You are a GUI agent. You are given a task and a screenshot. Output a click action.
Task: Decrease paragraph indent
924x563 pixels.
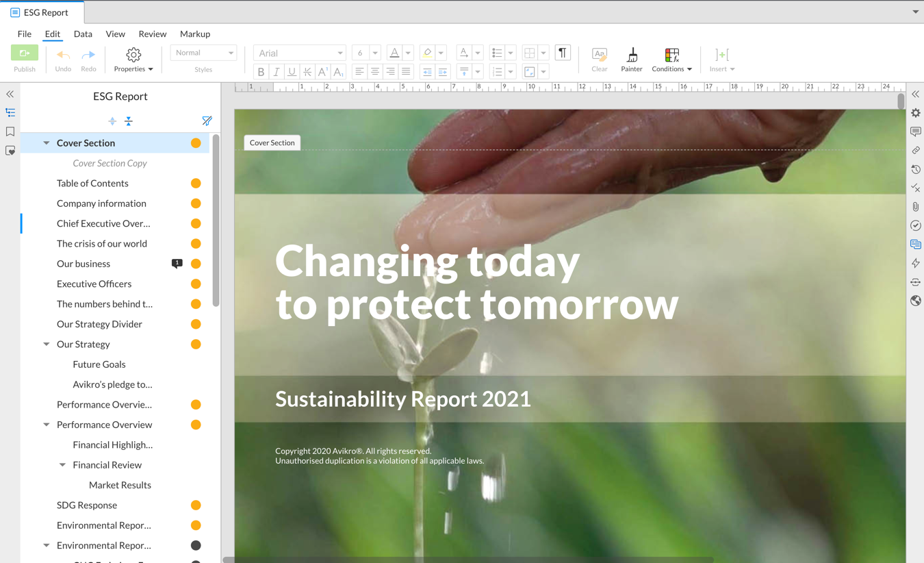click(x=427, y=72)
